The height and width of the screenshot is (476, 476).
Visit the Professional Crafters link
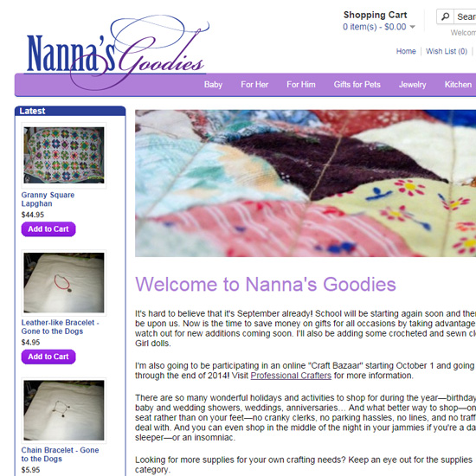291,376
